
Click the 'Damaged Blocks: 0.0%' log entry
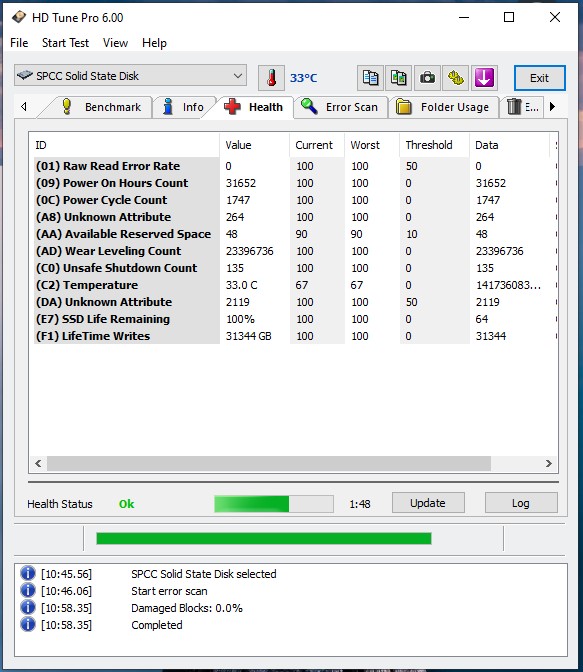click(x=187, y=608)
